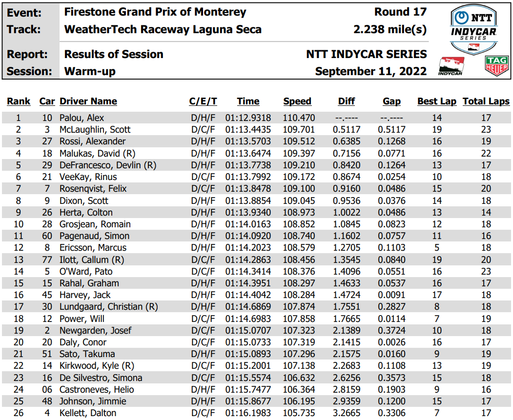This screenshot has width=513, height=420.
Task: Select Kellett, Dalton in last row
Action: point(88,413)
